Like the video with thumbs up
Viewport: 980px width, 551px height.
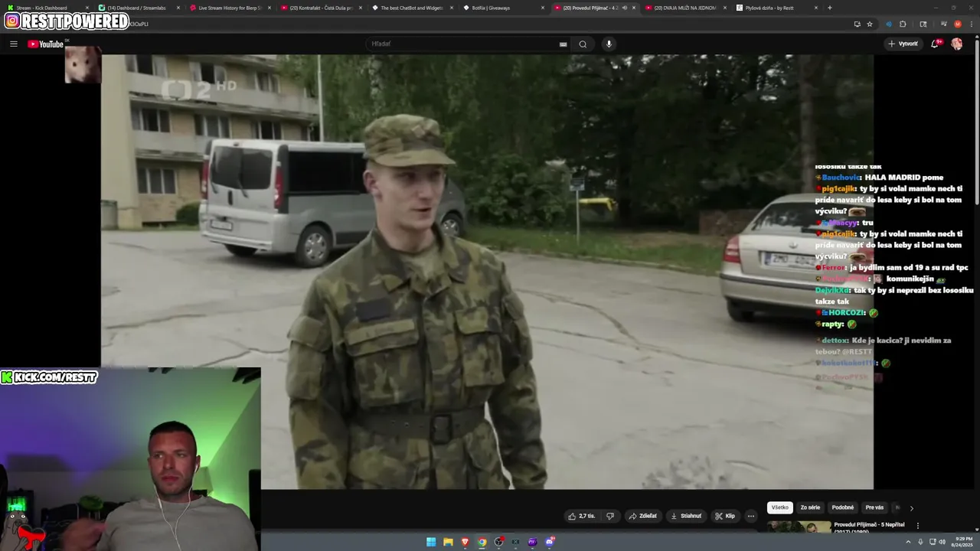pyautogui.click(x=581, y=516)
